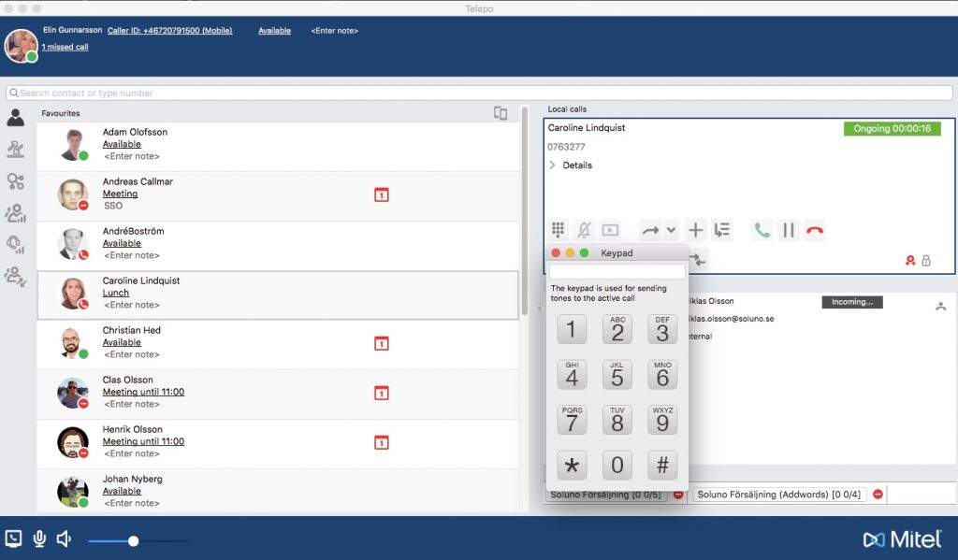Put the ongoing call on hold
The width and height of the screenshot is (958, 560).
pos(788,230)
